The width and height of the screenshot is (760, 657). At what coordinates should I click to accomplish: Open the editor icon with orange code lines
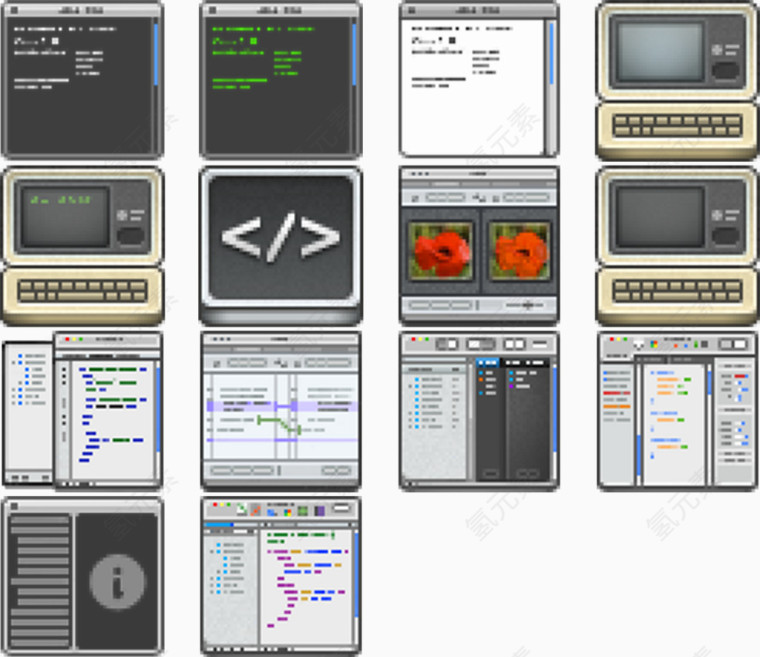tap(677, 411)
